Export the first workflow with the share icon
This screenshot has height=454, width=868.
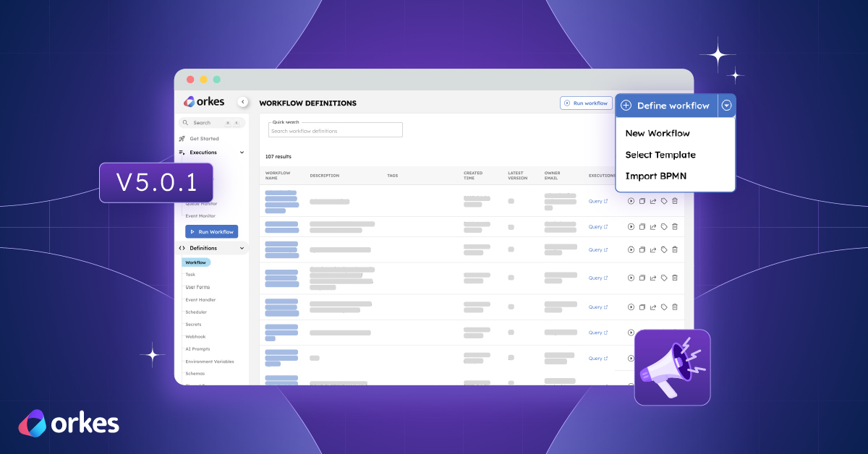coord(653,201)
